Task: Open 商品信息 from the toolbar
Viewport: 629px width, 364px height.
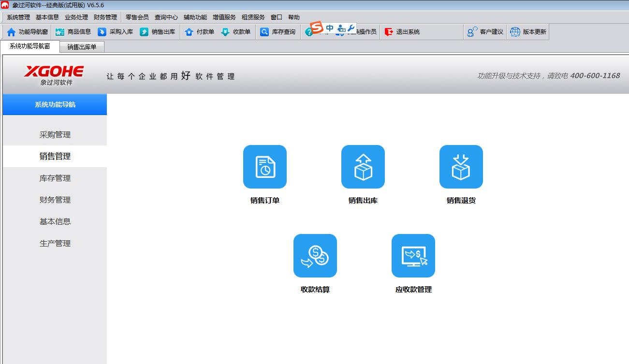Action: point(73,32)
